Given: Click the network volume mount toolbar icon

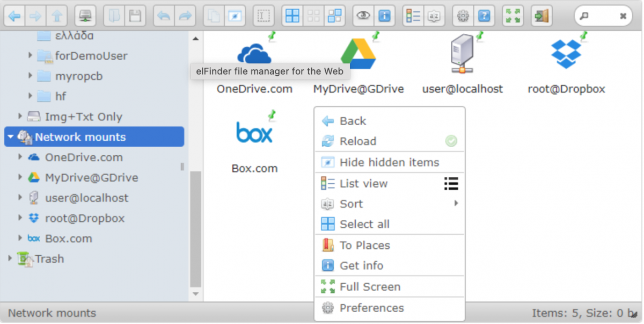Looking at the screenshot, I should coord(85,16).
